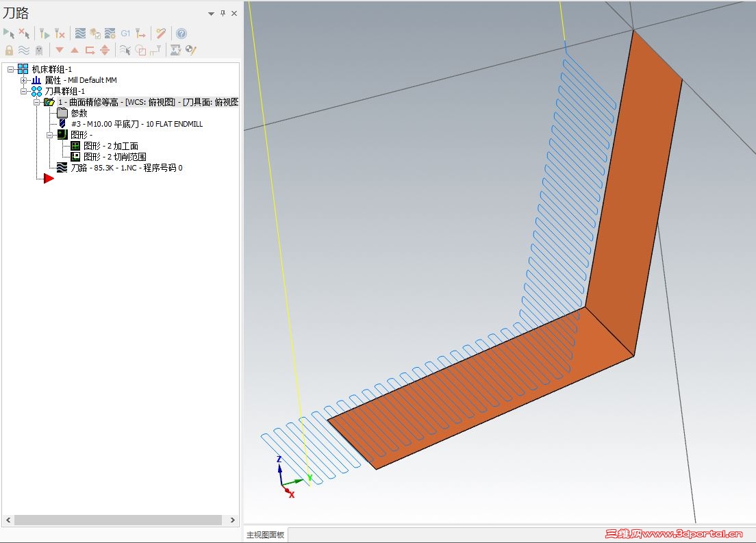Open advanced toolpath display icon

click(175, 50)
